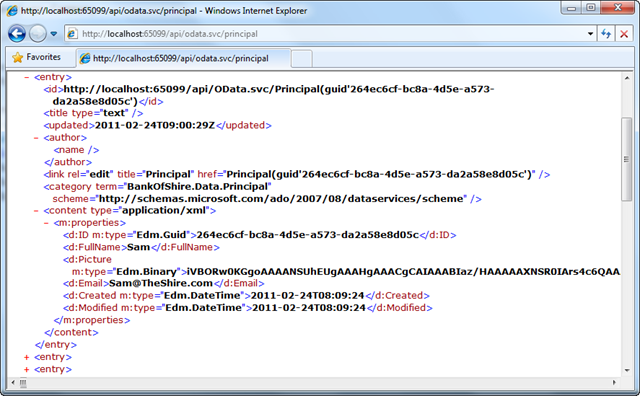
Task: Stop loading with the red X button
Action: [624, 33]
